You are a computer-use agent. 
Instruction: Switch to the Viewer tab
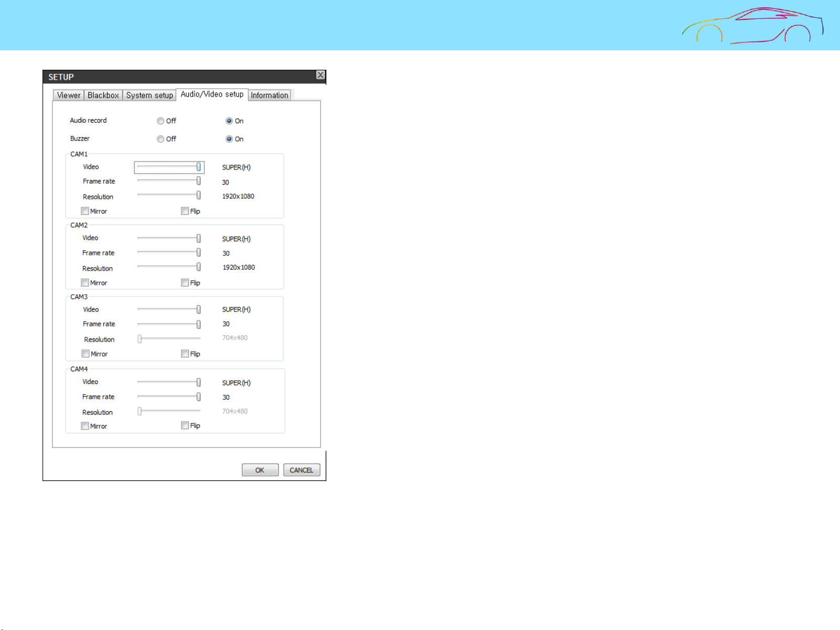point(69,95)
